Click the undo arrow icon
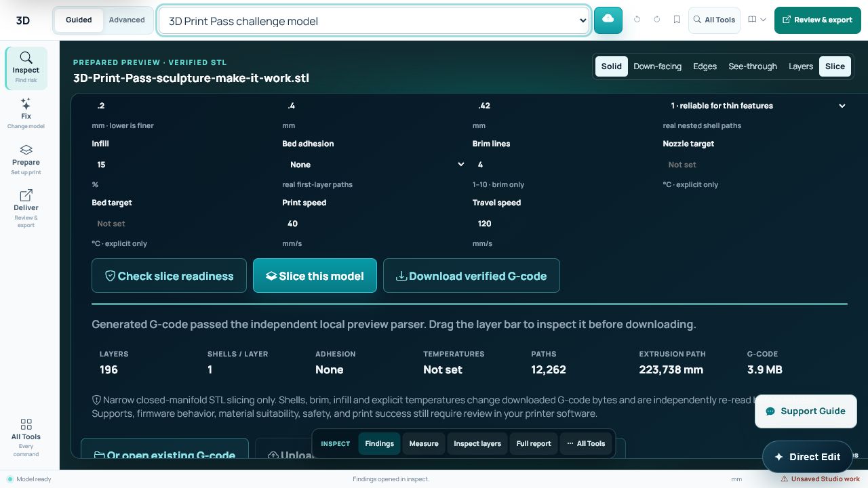The height and width of the screenshot is (488, 868). (637, 20)
